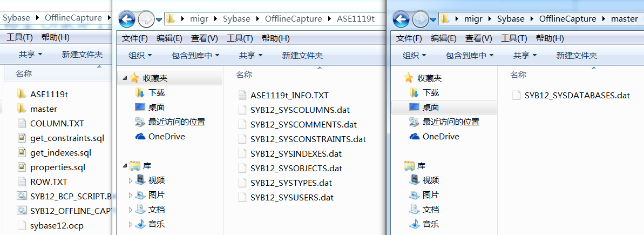Open 最近访问的位置 in ASE1119t window sidebar
The height and width of the screenshot is (235, 644).
click(170, 122)
